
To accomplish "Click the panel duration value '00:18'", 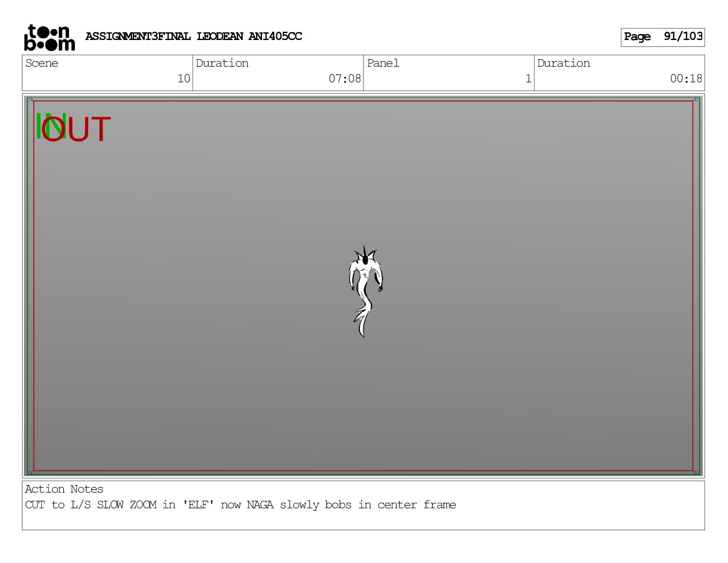I will coord(686,79).
